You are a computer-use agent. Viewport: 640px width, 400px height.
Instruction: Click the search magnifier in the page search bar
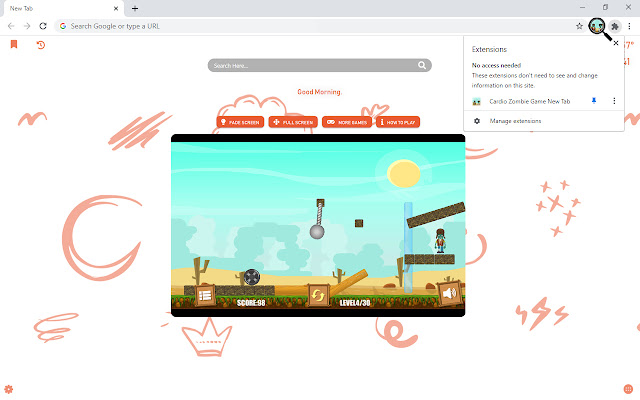click(422, 65)
